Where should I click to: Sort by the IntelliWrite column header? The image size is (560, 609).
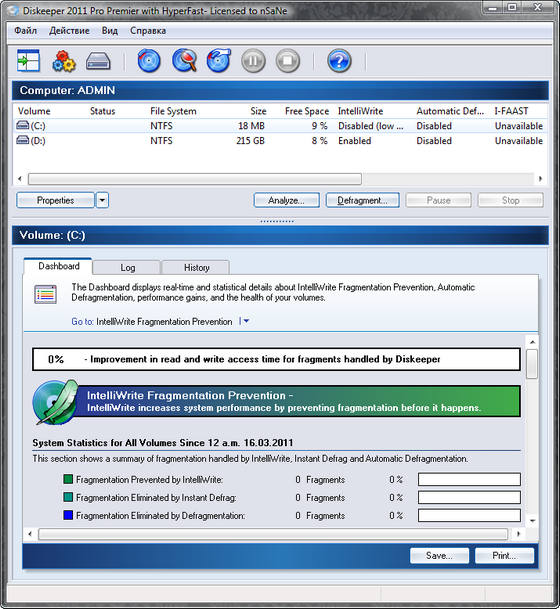(360, 111)
